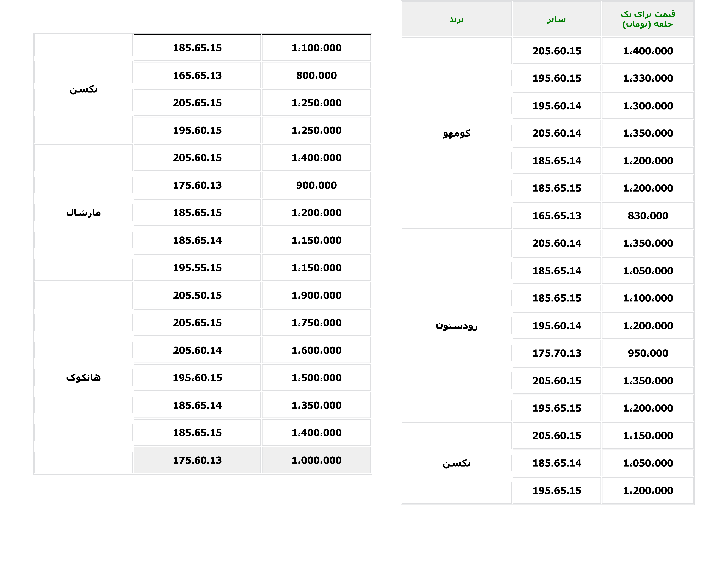
Task: Click the قیمت برای یک حلقه (تومان) header
Action: click(648, 19)
